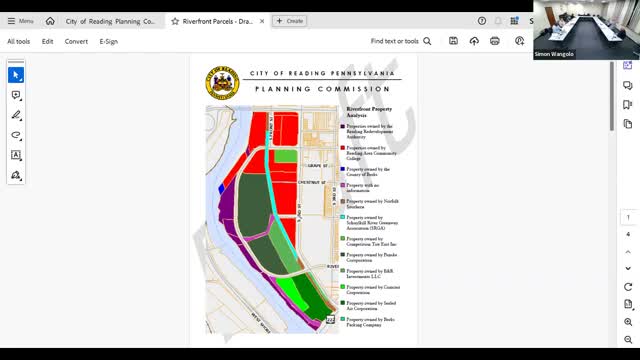Open the page thumbnails panel icon

(628, 124)
